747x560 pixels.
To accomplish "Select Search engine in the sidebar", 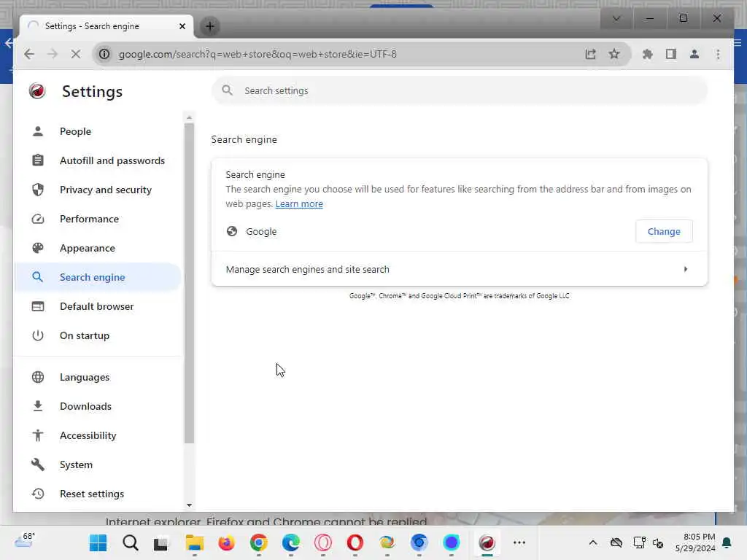I will tap(98, 277).
